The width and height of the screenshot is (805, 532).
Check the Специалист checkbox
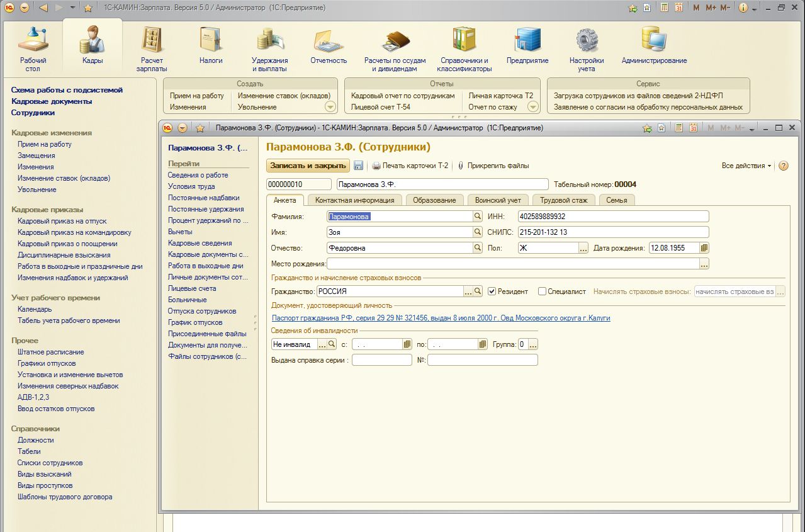click(x=542, y=291)
